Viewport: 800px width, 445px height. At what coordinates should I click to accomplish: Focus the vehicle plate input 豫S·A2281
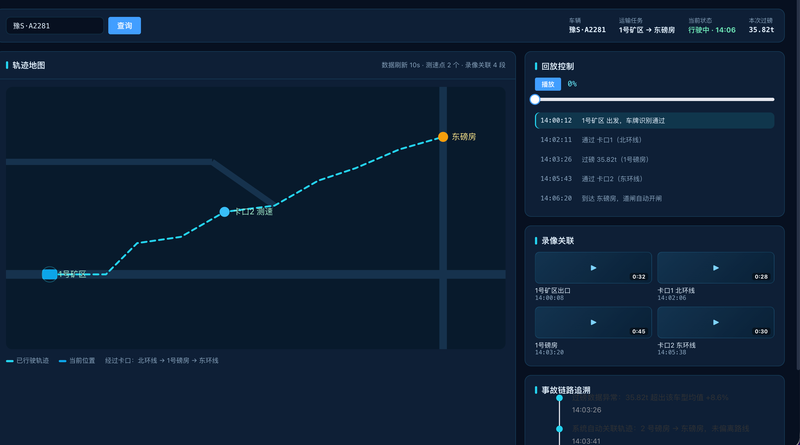[55, 26]
